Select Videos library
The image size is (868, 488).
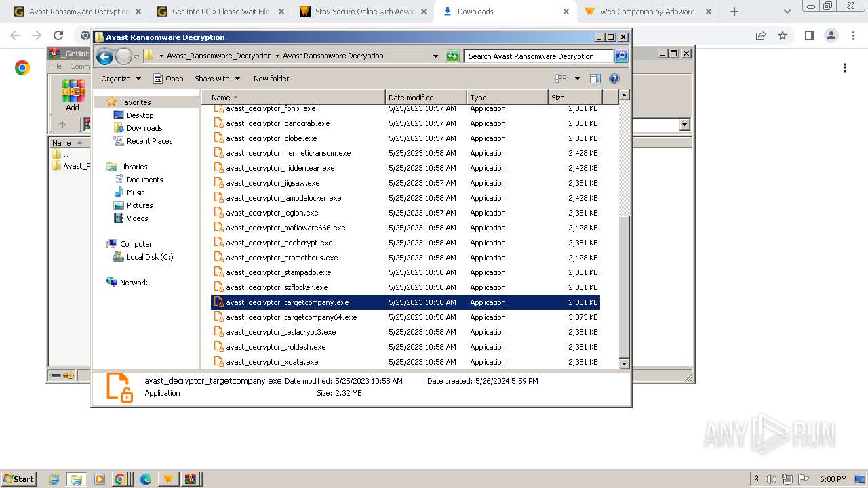click(x=137, y=218)
